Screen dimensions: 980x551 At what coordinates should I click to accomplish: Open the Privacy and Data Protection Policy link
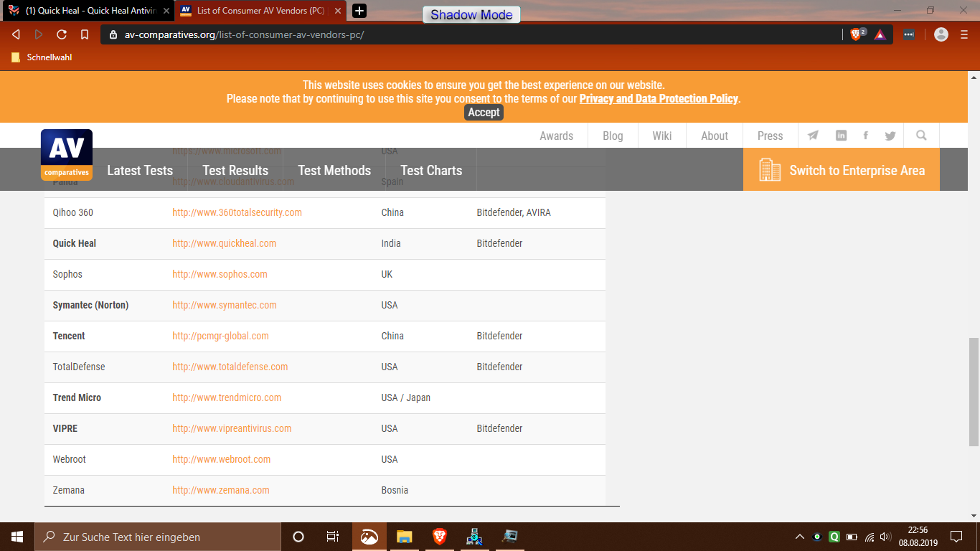pyautogui.click(x=659, y=99)
